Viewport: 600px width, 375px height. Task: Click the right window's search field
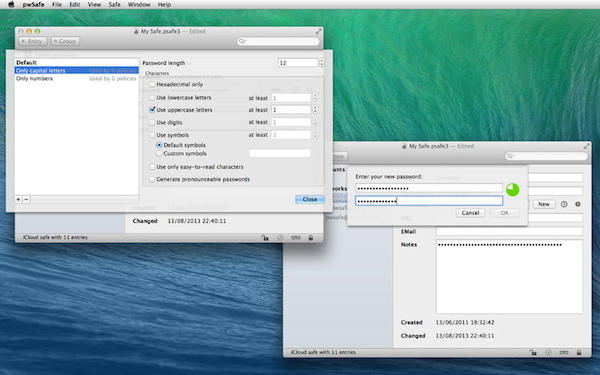coord(546,156)
